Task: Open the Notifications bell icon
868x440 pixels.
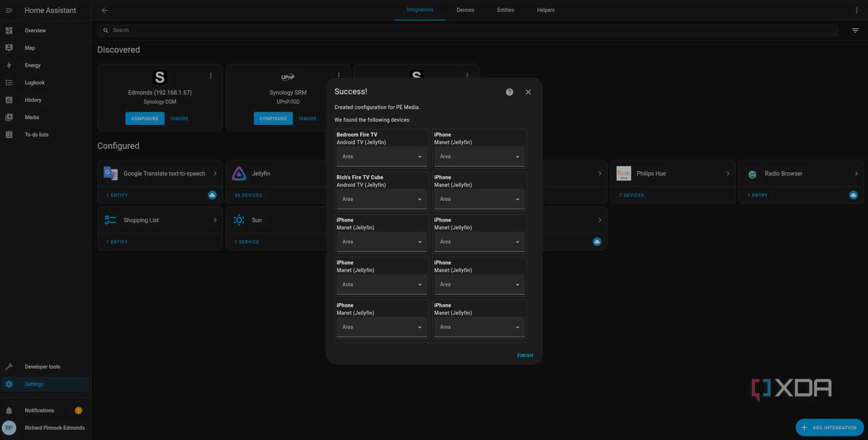Action: [9, 411]
